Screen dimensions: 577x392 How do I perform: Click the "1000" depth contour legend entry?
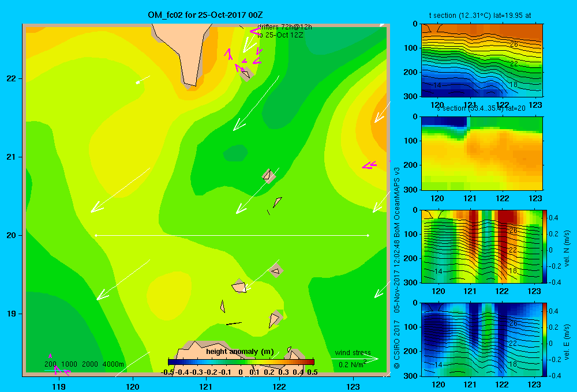point(69,364)
